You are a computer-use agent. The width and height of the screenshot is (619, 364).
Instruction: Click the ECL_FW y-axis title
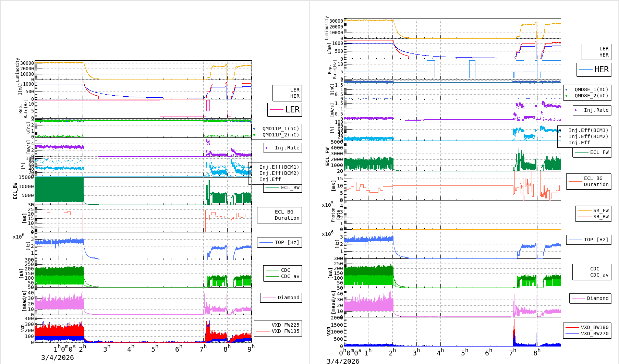click(327, 157)
